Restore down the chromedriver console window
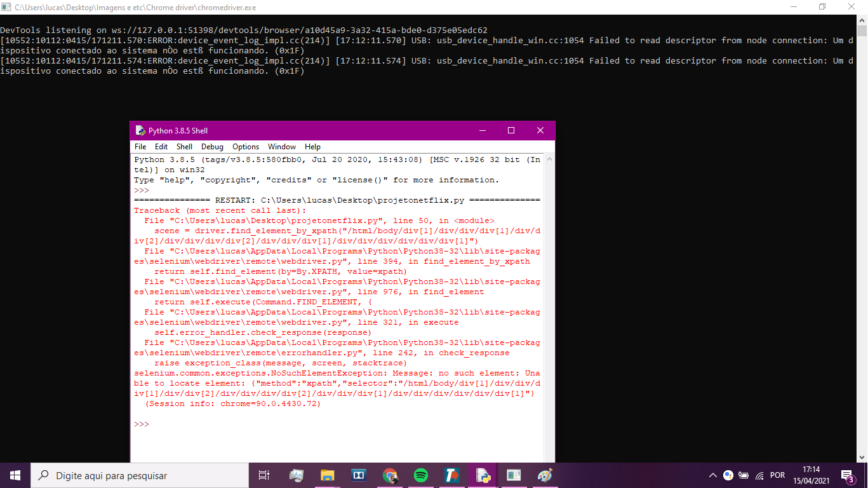 tap(822, 7)
